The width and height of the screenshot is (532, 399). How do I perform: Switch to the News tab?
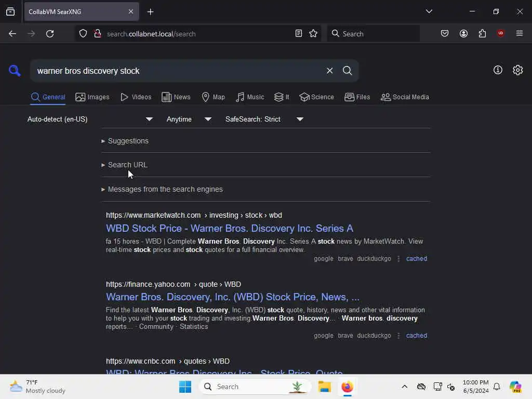[176, 97]
